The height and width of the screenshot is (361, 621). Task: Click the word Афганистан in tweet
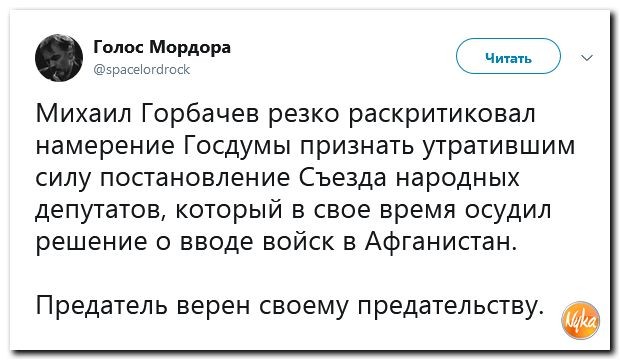tap(440, 241)
